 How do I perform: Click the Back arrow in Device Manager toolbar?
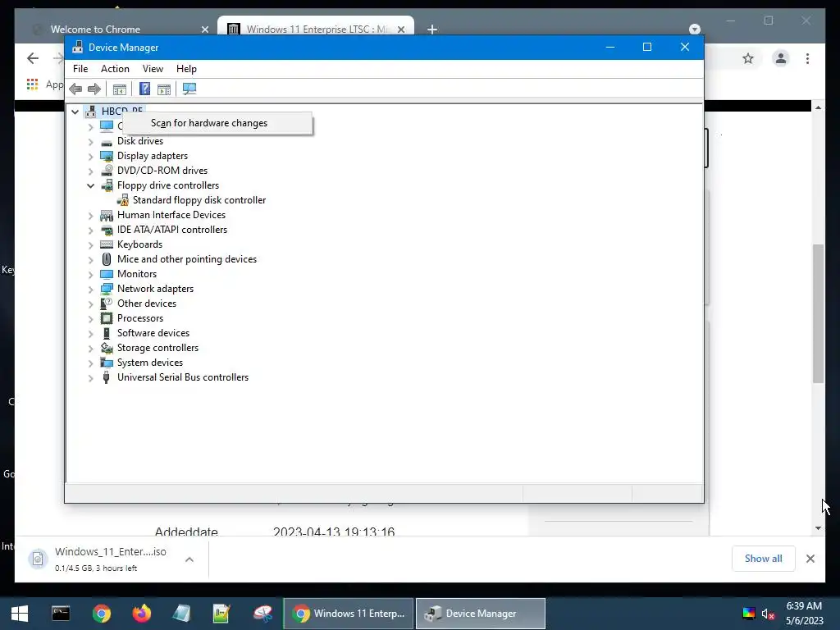pos(75,89)
